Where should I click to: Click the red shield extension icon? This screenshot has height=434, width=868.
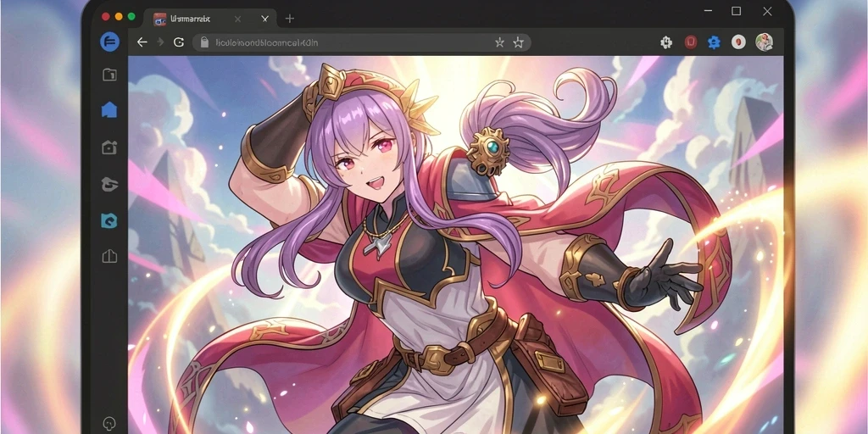690,42
